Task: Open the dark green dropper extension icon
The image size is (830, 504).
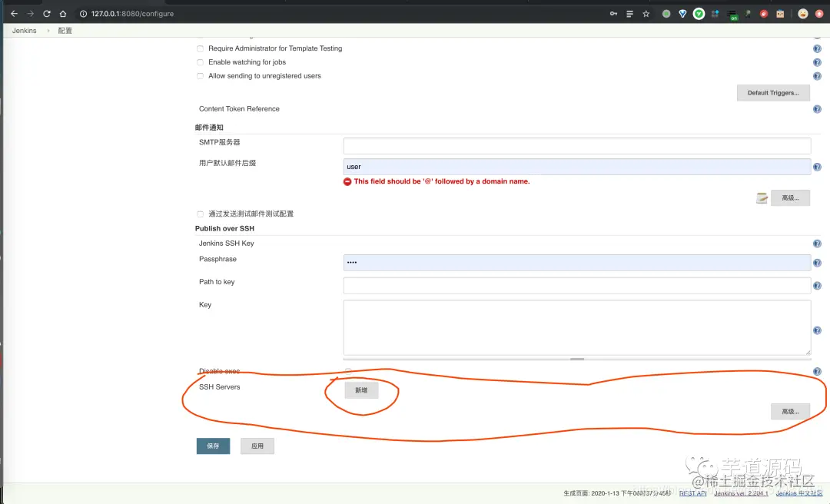Action: point(748,14)
